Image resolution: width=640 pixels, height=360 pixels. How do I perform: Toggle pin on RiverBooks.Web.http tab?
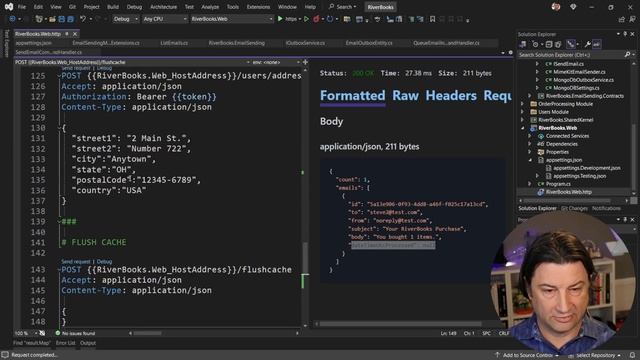click(x=67, y=34)
